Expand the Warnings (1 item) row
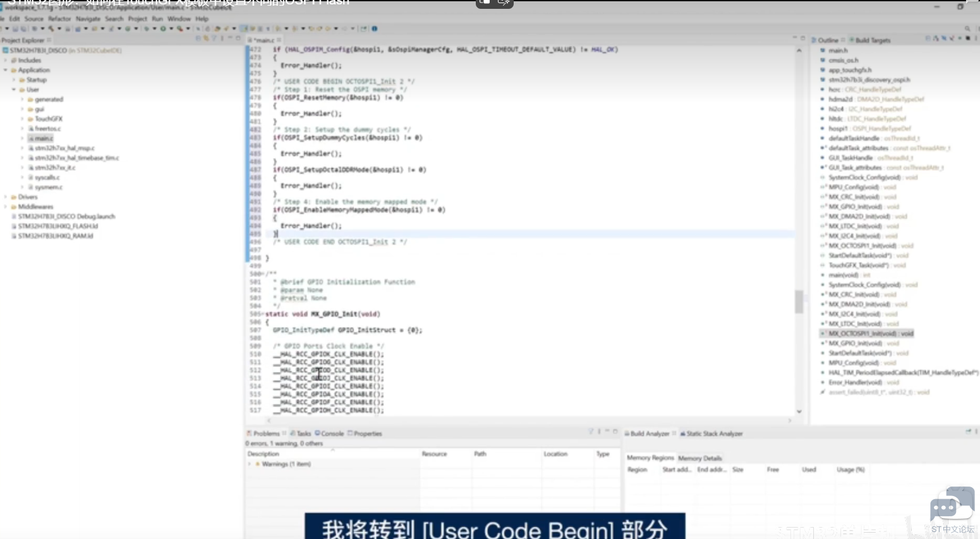 pyautogui.click(x=250, y=464)
